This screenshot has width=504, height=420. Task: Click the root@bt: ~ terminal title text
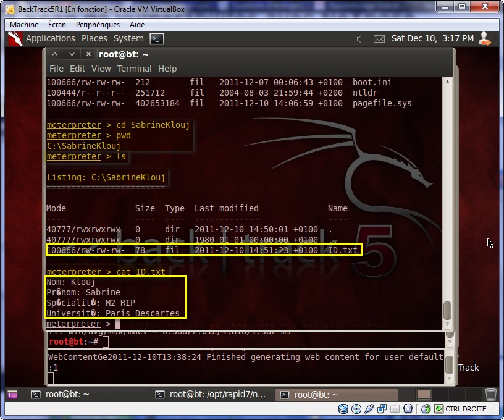pyautogui.click(x=124, y=54)
